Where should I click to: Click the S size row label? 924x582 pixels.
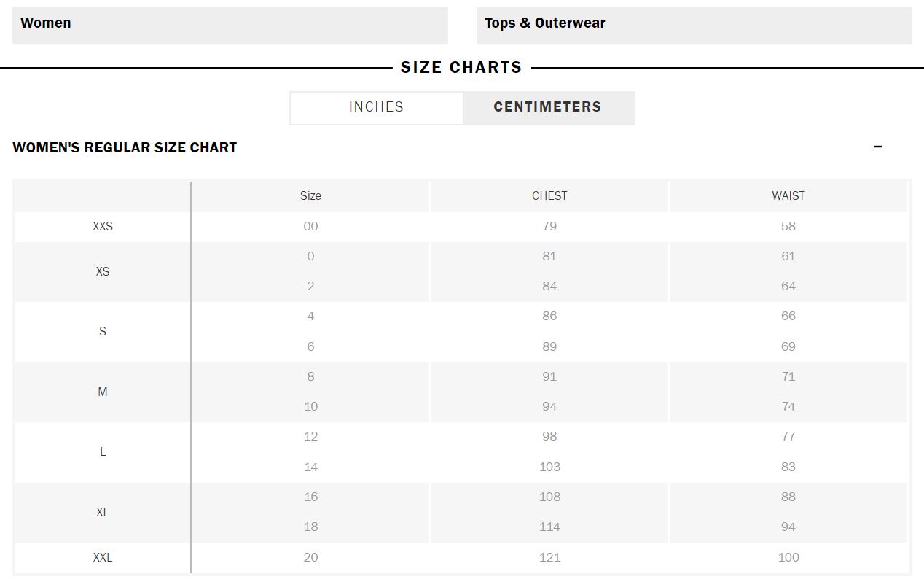click(x=103, y=331)
